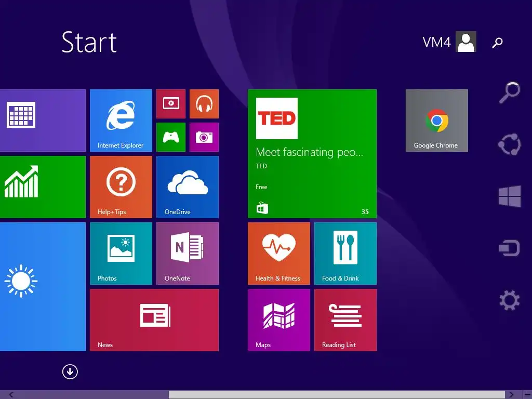Launch the OneNote tile

click(187, 254)
